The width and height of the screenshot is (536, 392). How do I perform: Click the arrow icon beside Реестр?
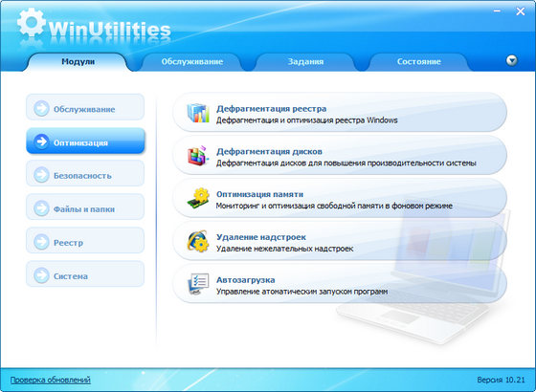42,242
